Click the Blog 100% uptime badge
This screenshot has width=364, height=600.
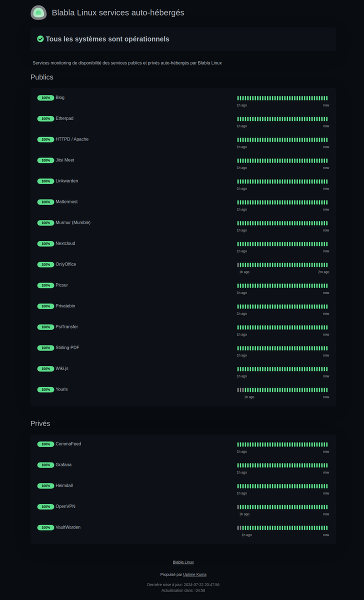pyautogui.click(x=45, y=98)
